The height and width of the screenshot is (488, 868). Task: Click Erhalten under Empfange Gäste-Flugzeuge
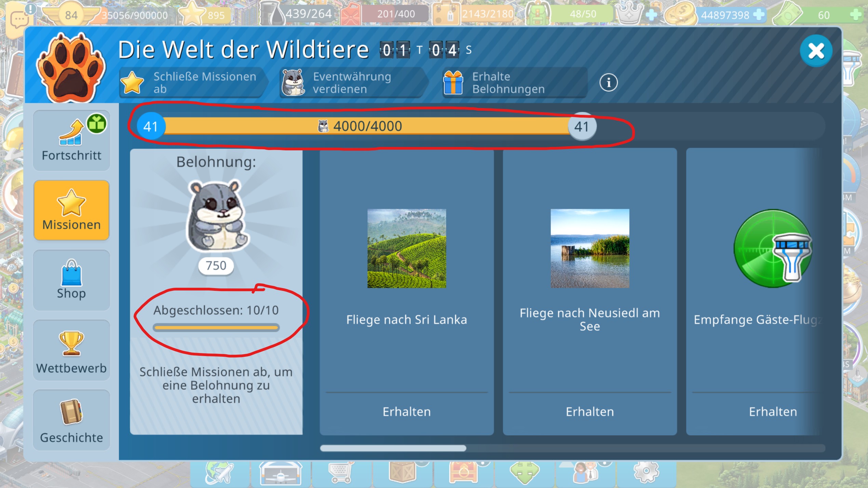773,412
